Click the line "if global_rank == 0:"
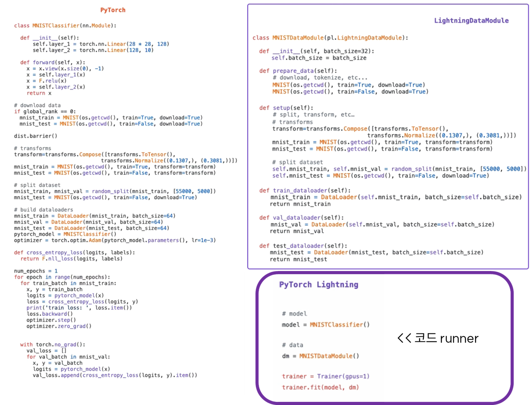The image size is (532, 405). pyautogui.click(x=45, y=111)
